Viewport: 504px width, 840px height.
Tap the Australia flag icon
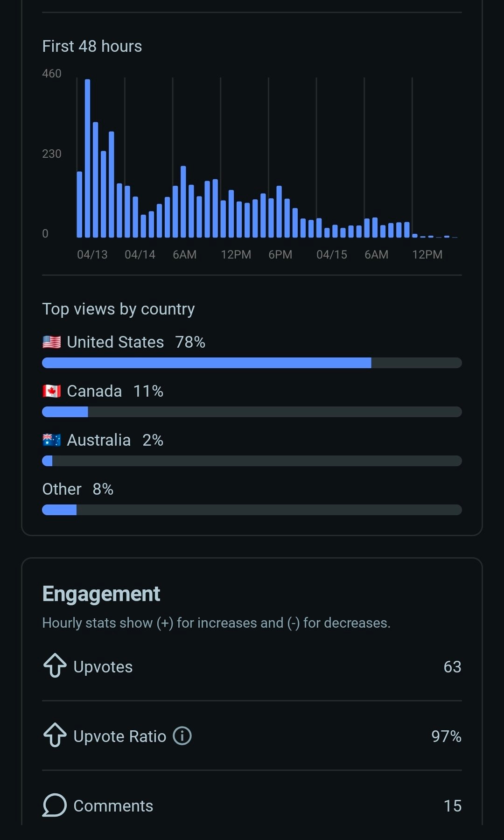coord(51,440)
